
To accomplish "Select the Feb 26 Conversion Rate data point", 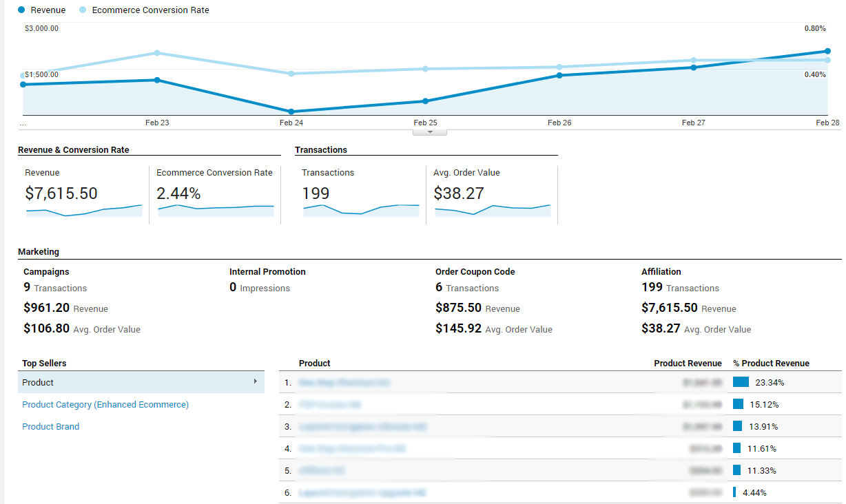I will [x=559, y=67].
